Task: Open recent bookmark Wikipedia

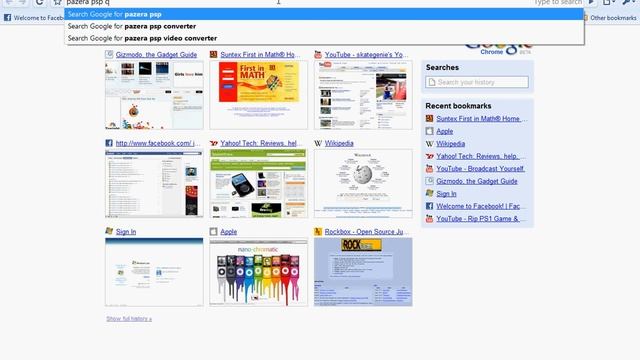Action: click(x=451, y=144)
